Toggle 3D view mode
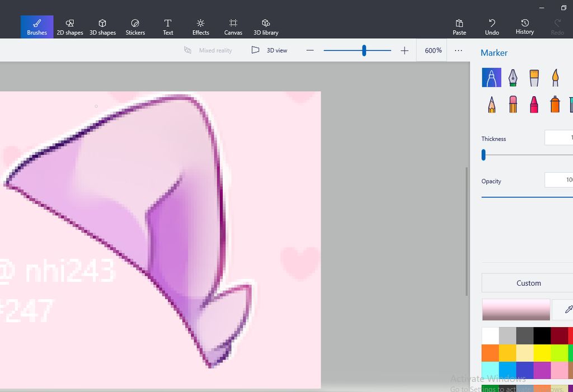The width and height of the screenshot is (573, 392). [269, 50]
